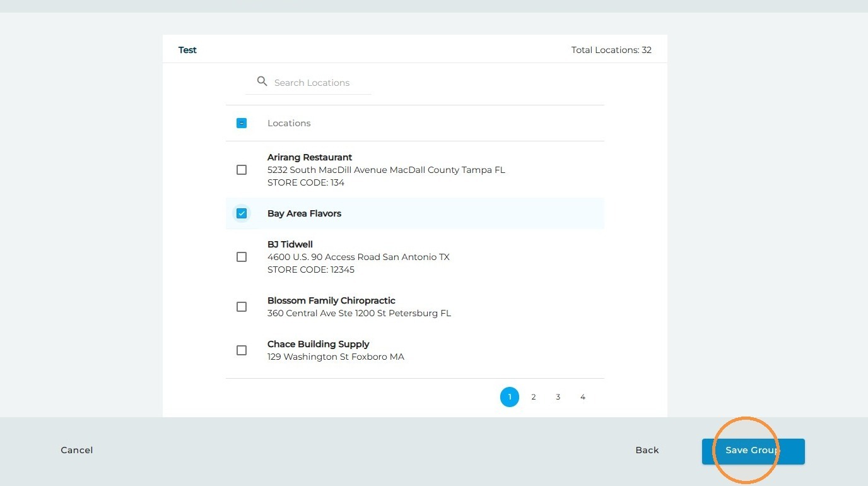Go to page 1 of locations
The image size is (868, 486).
(510, 397)
